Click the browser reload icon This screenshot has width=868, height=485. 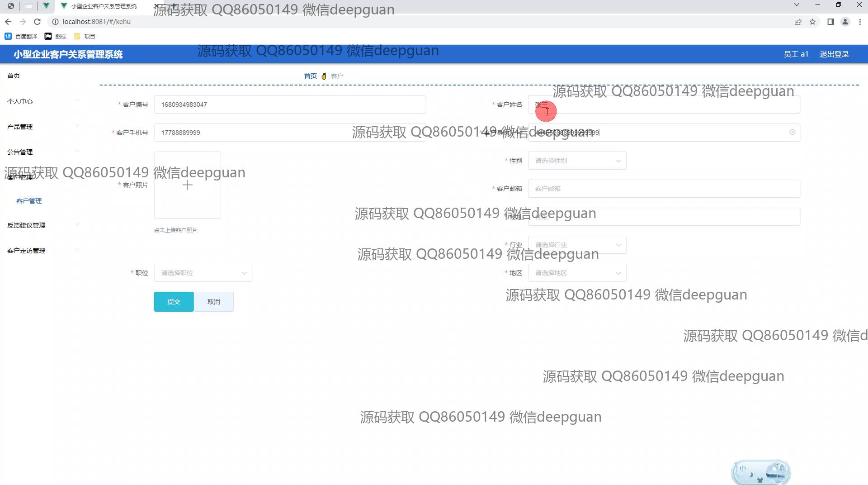pos(38,22)
